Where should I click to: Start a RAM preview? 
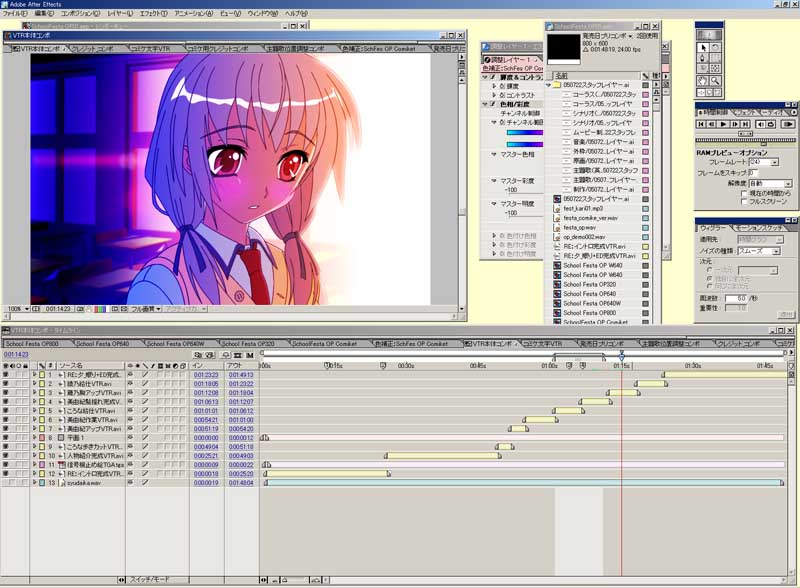pos(787,124)
